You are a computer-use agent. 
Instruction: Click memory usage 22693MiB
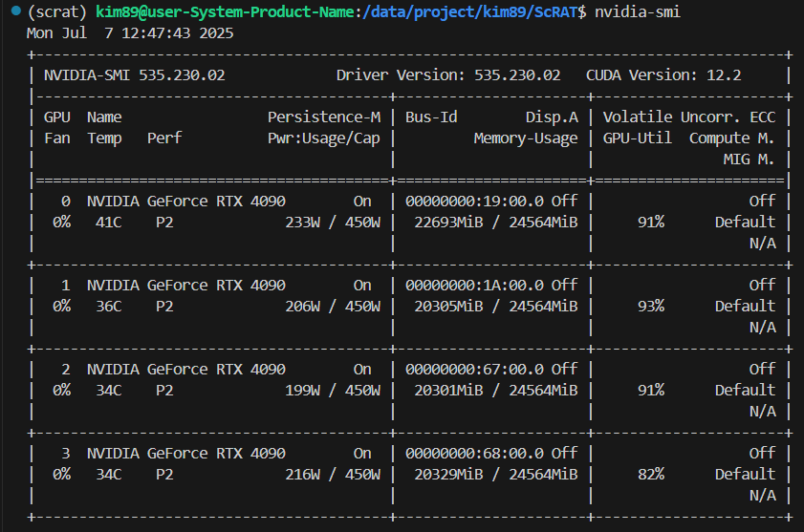click(x=448, y=223)
